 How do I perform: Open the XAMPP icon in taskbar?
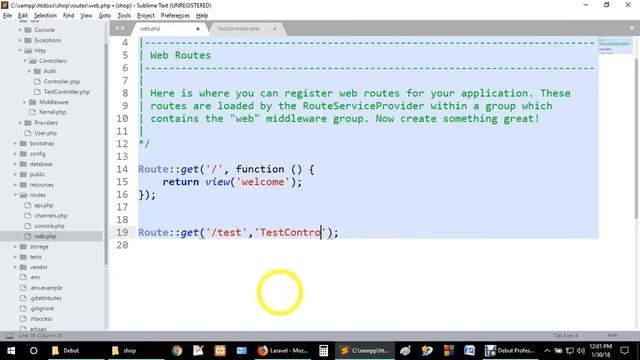[x=220, y=351]
